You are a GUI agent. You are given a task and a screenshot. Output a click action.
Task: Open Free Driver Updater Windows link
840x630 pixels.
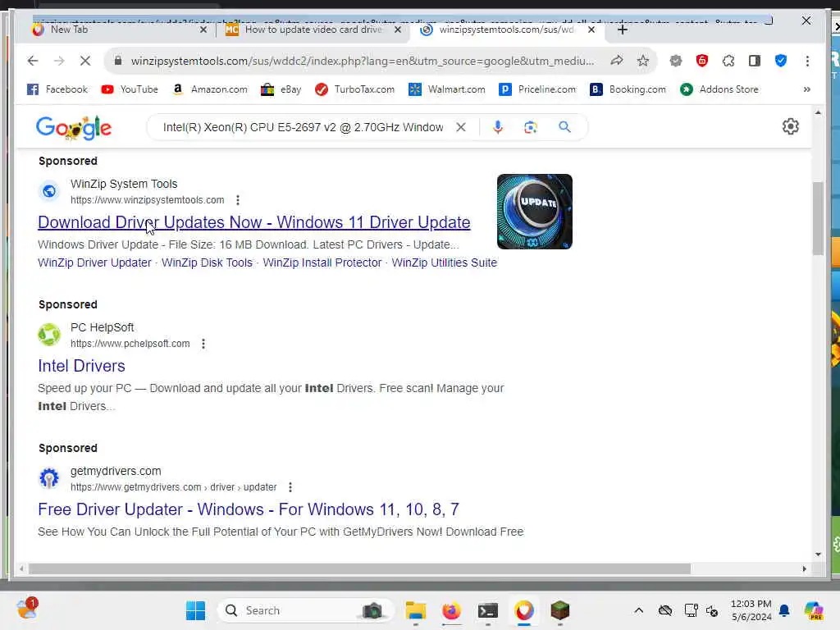click(x=249, y=509)
